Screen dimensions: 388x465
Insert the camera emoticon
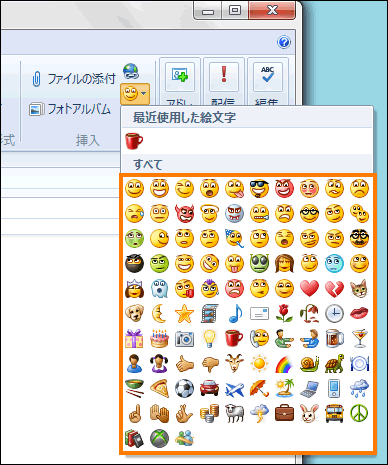[185, 338]
